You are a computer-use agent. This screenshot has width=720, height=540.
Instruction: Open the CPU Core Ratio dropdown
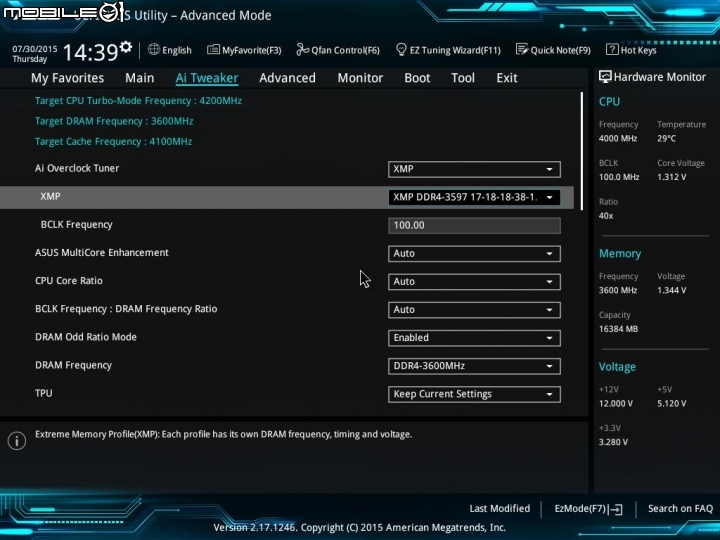tap(474, 281)
